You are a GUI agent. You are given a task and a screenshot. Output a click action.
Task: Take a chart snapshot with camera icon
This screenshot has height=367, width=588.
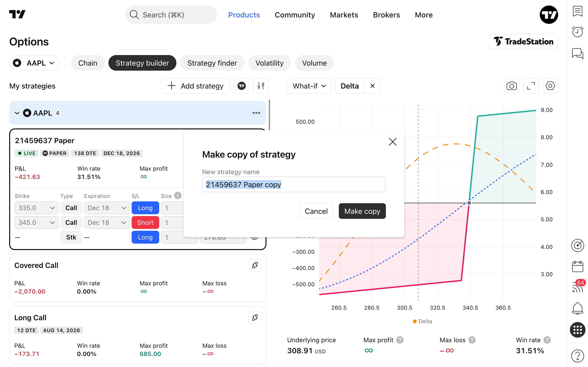(x=512, y=86)
